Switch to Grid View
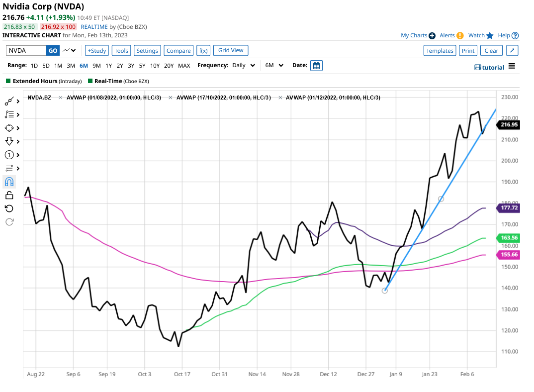Viewport: 534px width, 392px height. click(231, 50)
